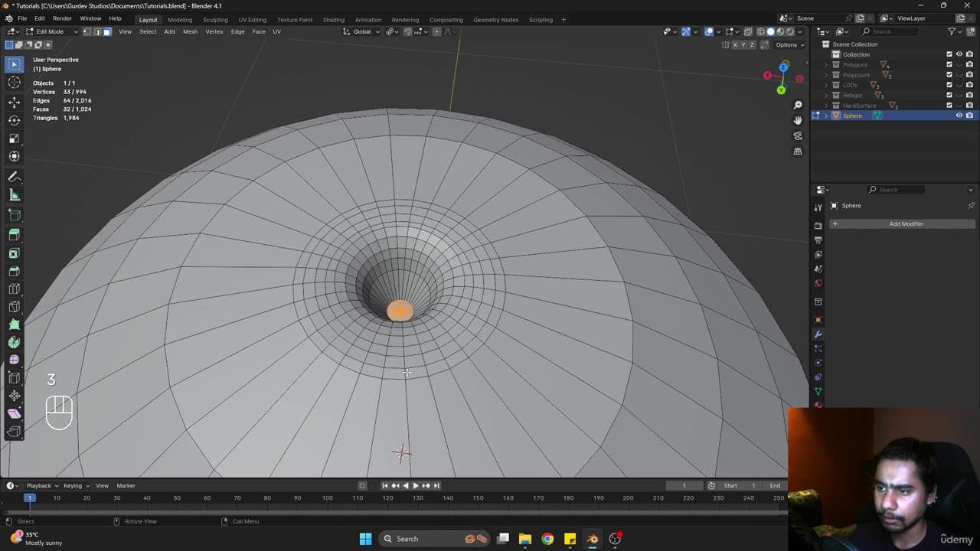Open Chrome from the taskbar
The height and width of the screenshot is (551, 980).
tap(547, 539)
